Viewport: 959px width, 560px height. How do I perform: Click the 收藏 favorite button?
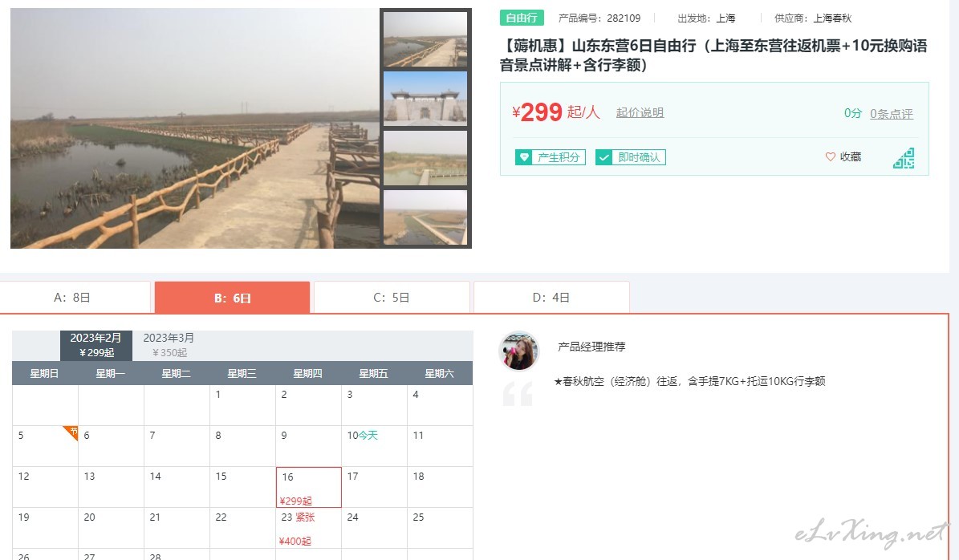click(843, 157)
